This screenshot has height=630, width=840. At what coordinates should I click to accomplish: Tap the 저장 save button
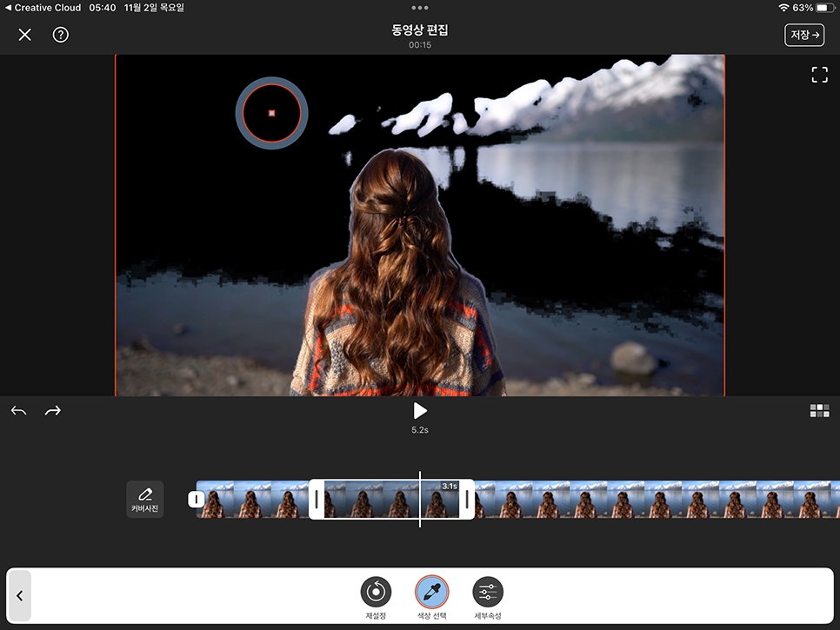pos(804,35)
